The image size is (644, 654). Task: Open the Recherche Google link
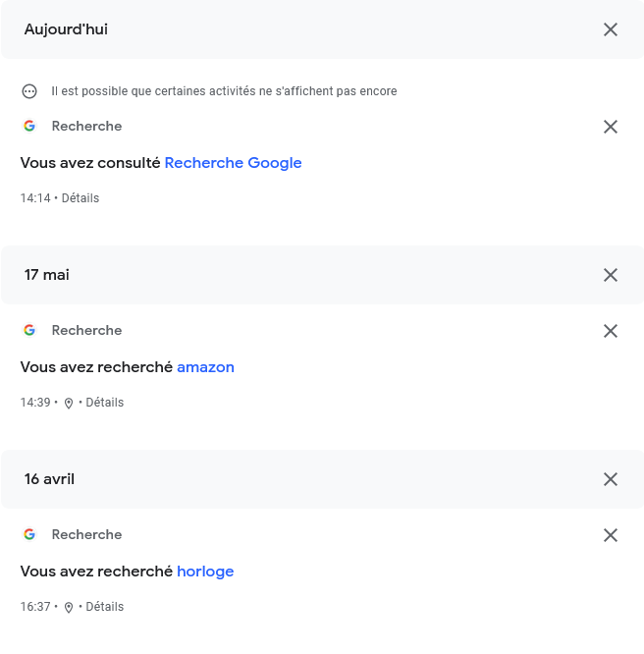pyautogui.click(x=233, y=163)
